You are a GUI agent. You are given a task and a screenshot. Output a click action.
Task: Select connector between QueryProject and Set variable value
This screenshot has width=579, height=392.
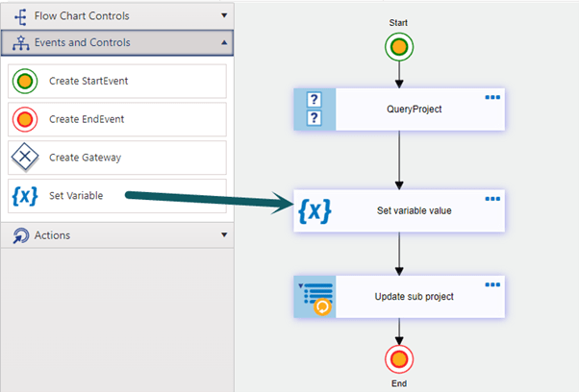tap(399, 160)
